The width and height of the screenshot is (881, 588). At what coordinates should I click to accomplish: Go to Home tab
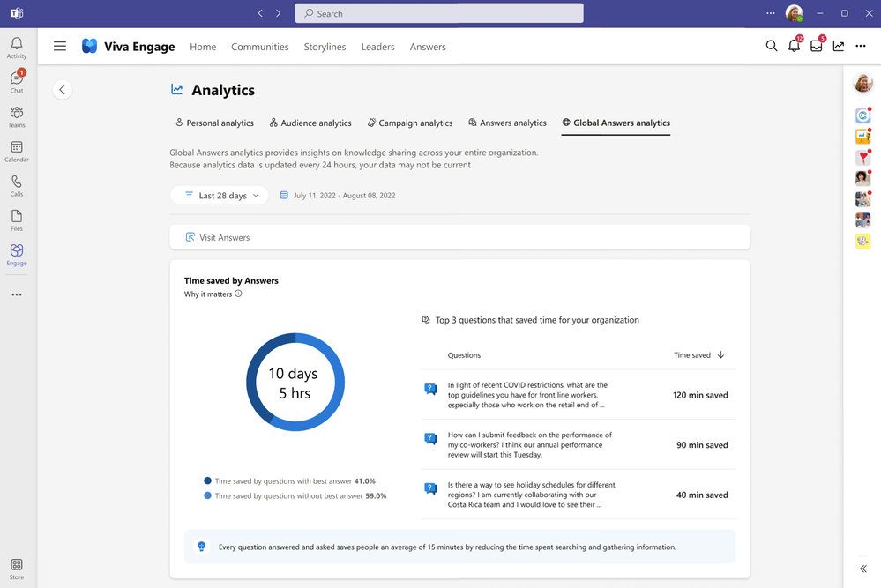[203, 47]
